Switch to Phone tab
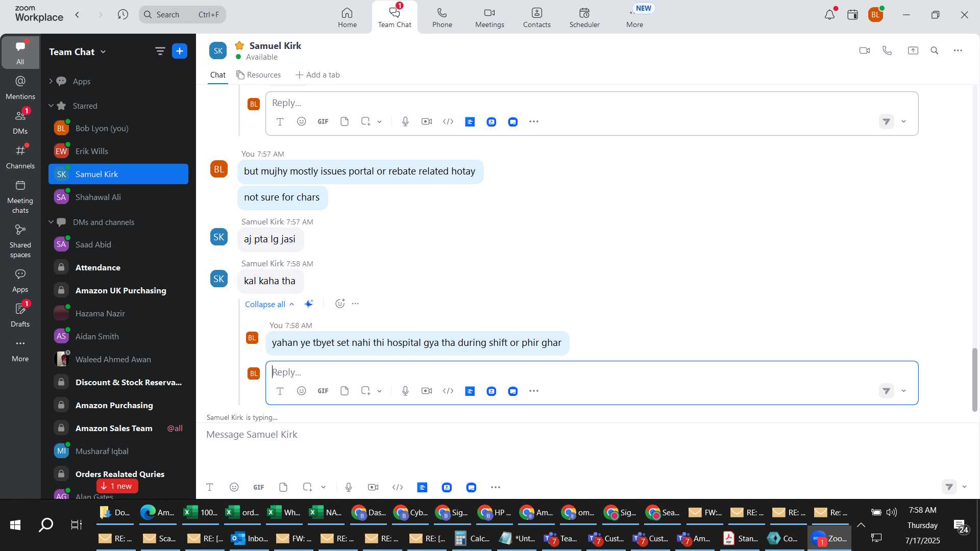The image size is (980, 551). coord(442,17)
